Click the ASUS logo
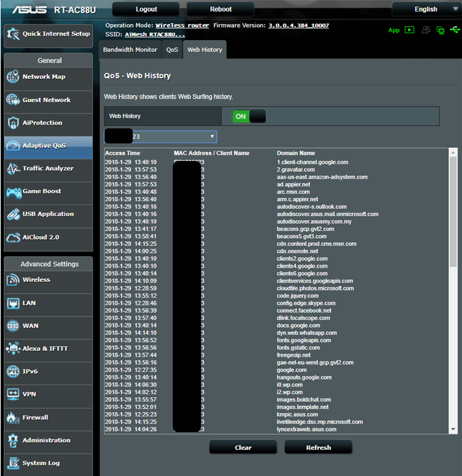The image size is (462, 476). [29, 10]
